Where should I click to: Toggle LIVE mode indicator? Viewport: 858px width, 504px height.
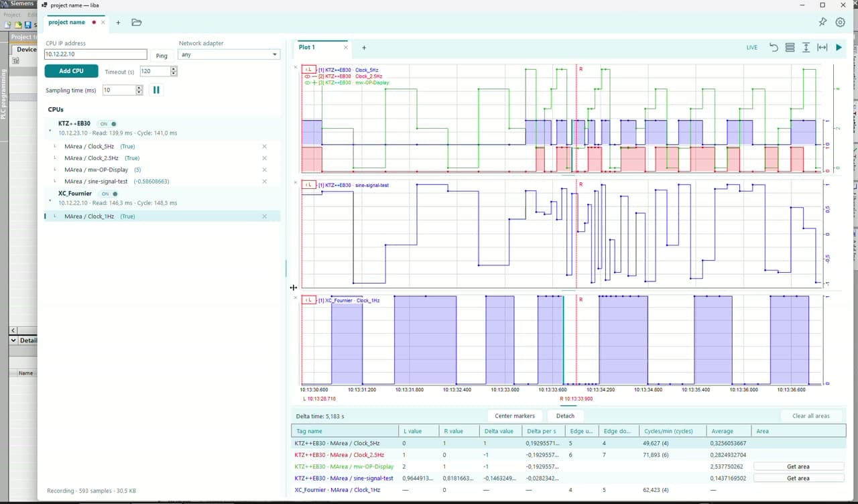click(x=752, y=48)
